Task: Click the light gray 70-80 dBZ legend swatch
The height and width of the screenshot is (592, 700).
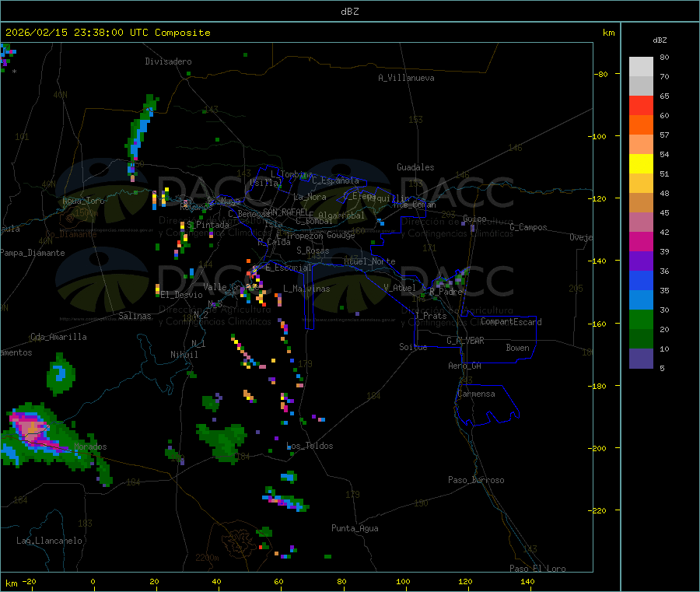Action: [641, 67]
